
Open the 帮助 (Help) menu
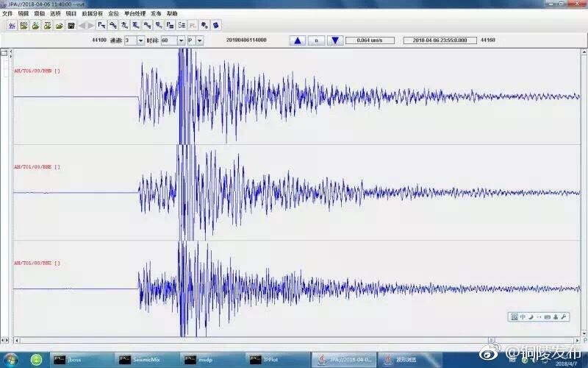tap(172, 13)
